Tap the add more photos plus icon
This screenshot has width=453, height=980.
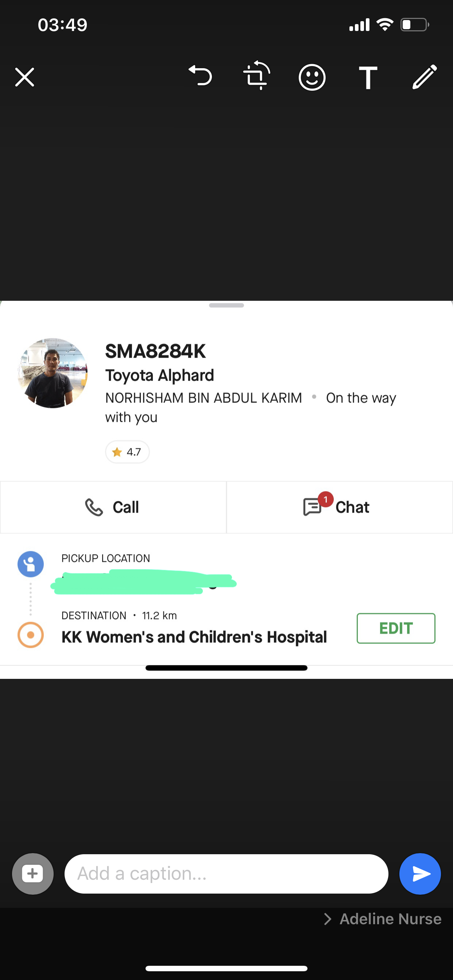point(33,874)
